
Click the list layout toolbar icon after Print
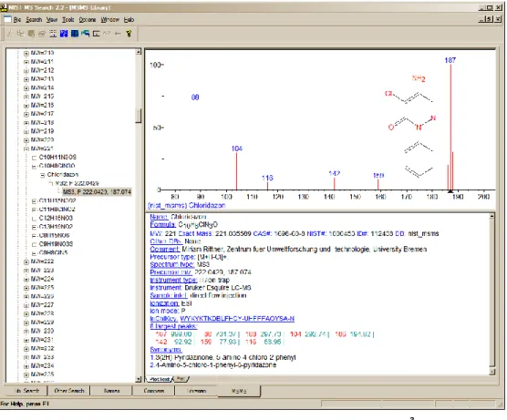[53, 34]
